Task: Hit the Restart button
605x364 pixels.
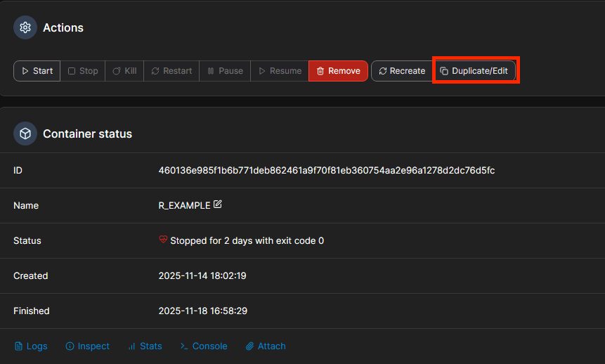Action: (x=171, y=71)
